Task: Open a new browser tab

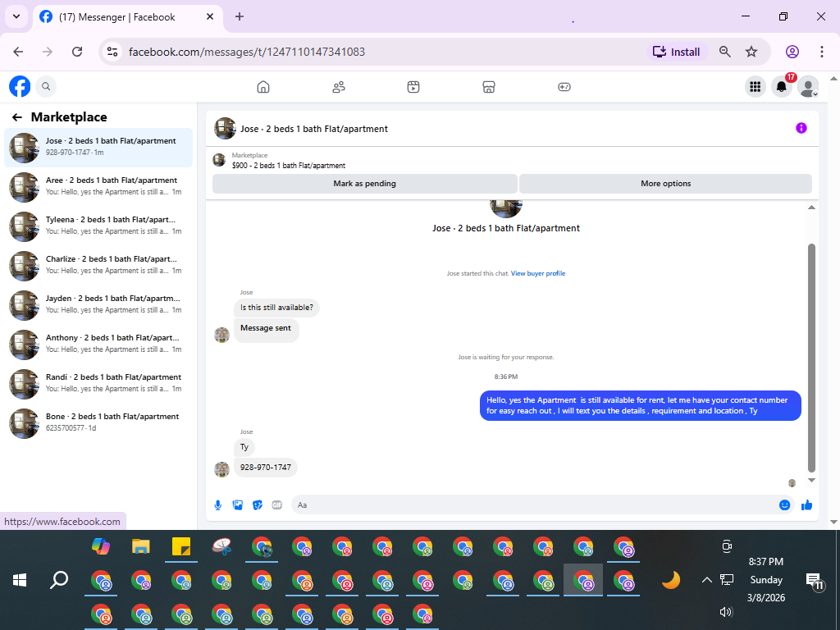Action: click(x=240, y=16)
